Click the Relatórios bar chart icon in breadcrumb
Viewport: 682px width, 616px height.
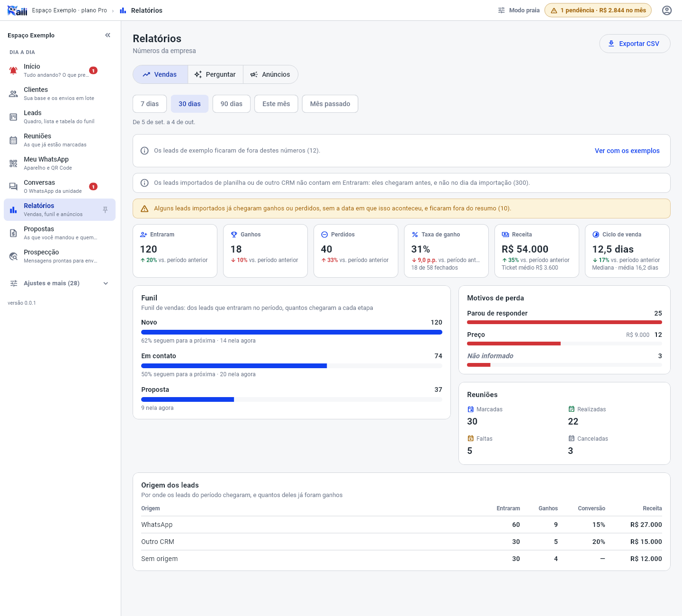(123, 10)
